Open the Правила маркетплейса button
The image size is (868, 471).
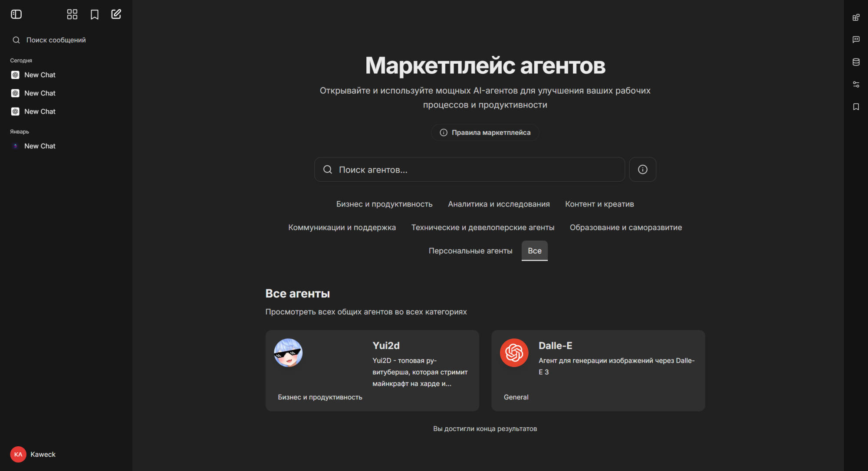click(485, 133)
